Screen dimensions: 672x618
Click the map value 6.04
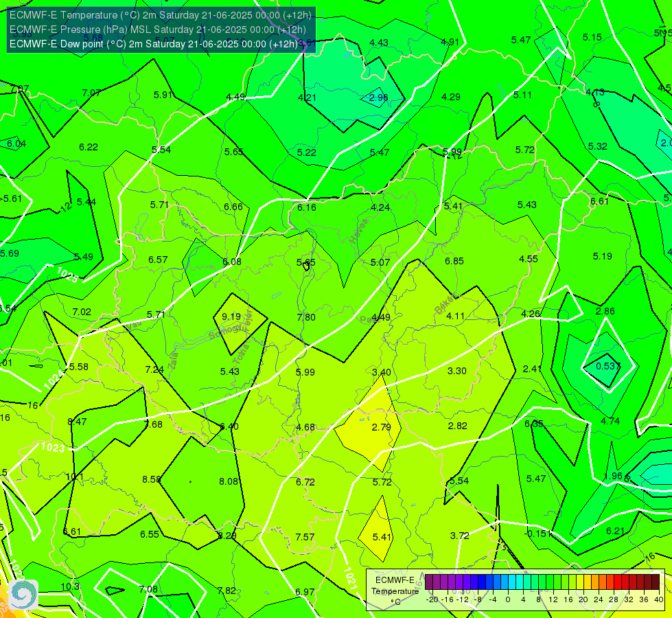coord(16,144)
